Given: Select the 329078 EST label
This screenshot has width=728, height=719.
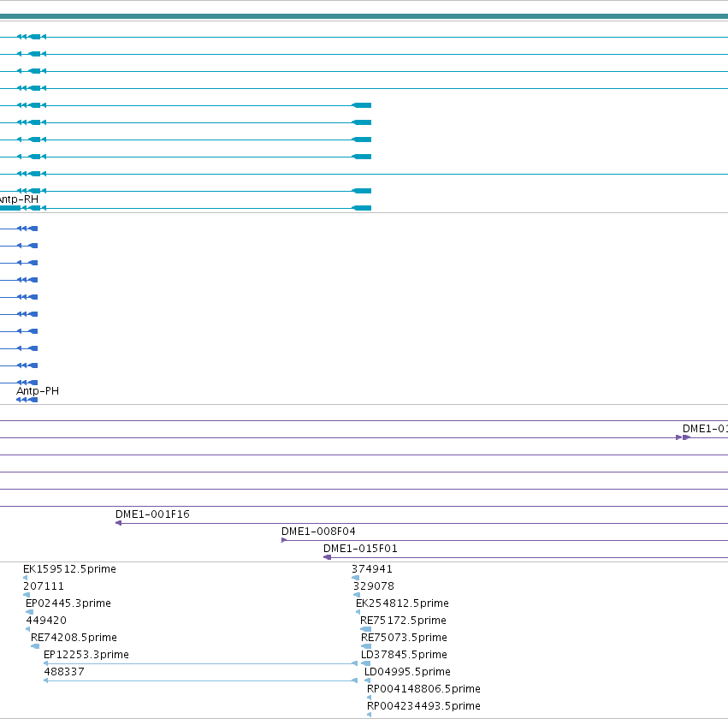Looking at the screenshot, I should click(373, 586).
